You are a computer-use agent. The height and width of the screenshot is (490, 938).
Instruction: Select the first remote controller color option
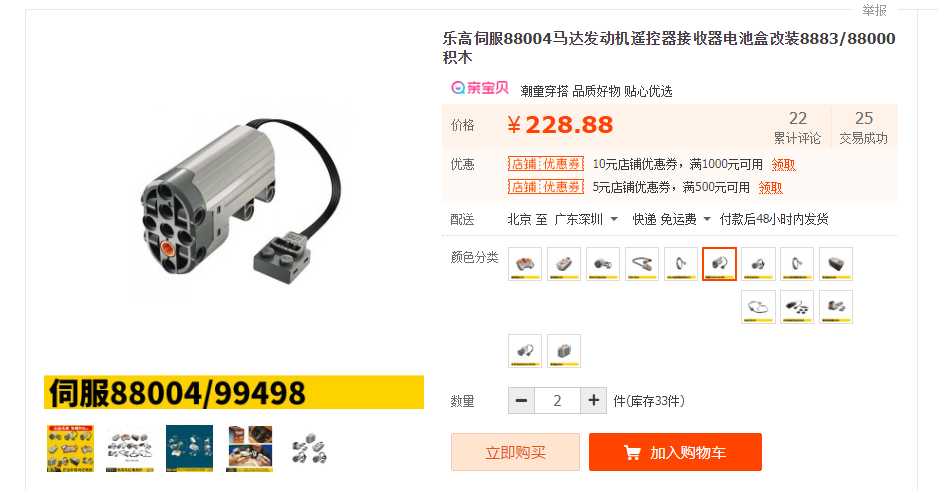[x=525, y=264]
